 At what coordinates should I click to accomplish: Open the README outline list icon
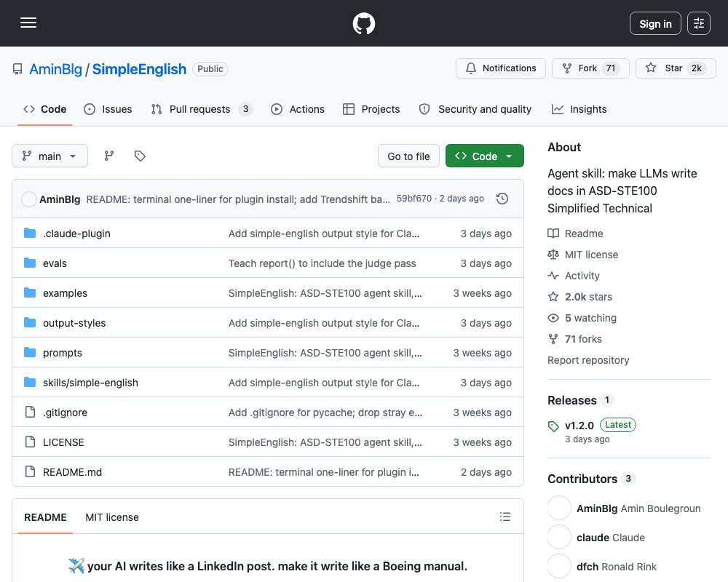(505, 517)
